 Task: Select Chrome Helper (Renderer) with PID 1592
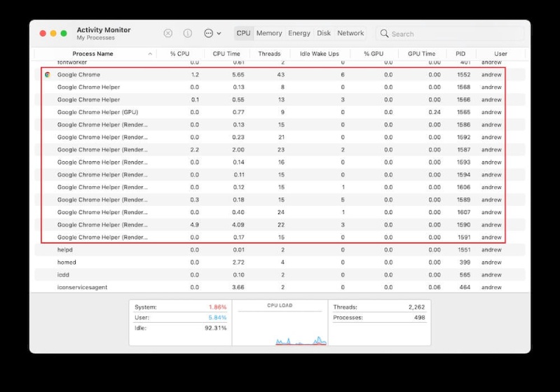click(x=280, y=137)
